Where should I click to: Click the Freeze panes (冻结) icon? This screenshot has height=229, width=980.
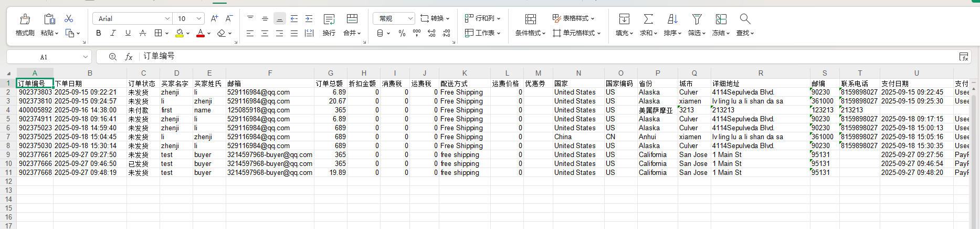721,19
